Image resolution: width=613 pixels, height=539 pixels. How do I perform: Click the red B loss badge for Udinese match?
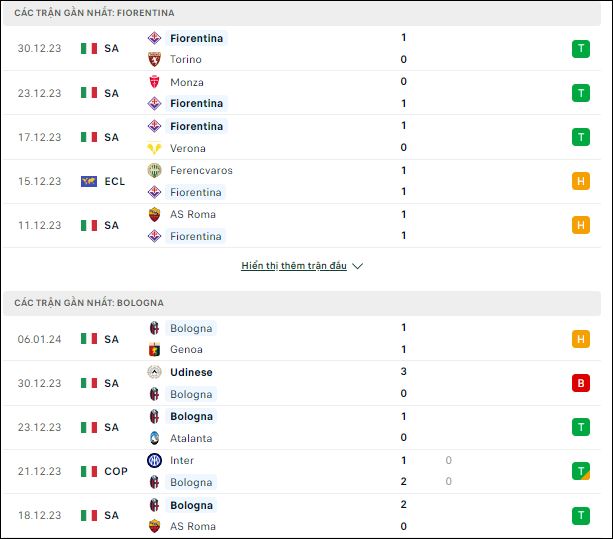tap(581, 383)
